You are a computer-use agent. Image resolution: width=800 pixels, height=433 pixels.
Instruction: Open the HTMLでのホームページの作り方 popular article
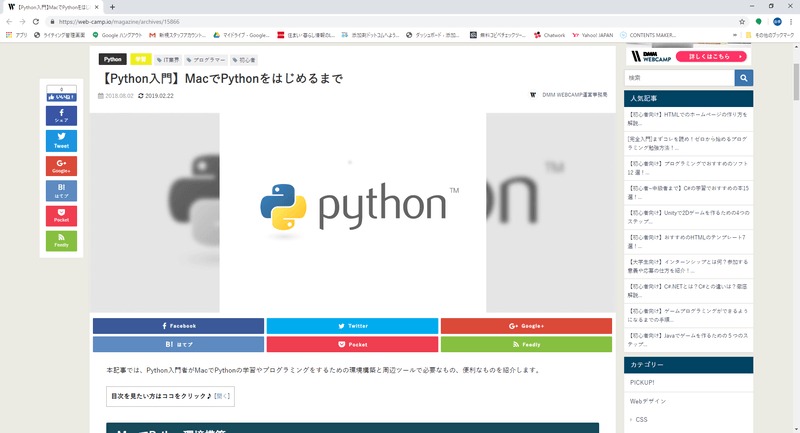(688, 119)
